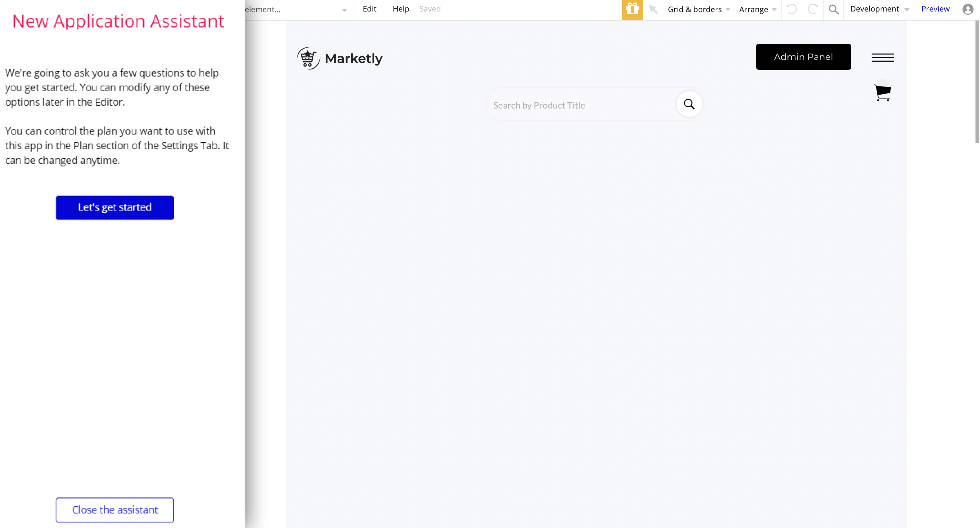Open the Help menu
980x528 pixels.
(400, 9)
